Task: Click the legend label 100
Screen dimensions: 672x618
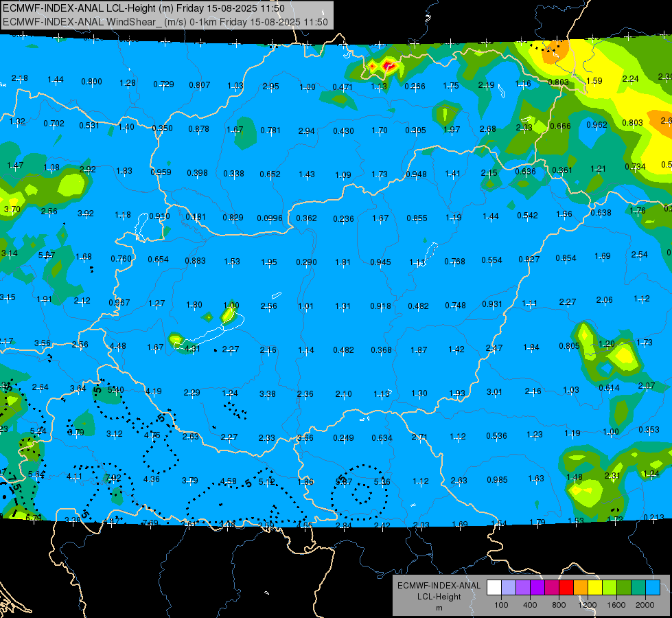Action: pyautogui.click(x=501, y=605)
